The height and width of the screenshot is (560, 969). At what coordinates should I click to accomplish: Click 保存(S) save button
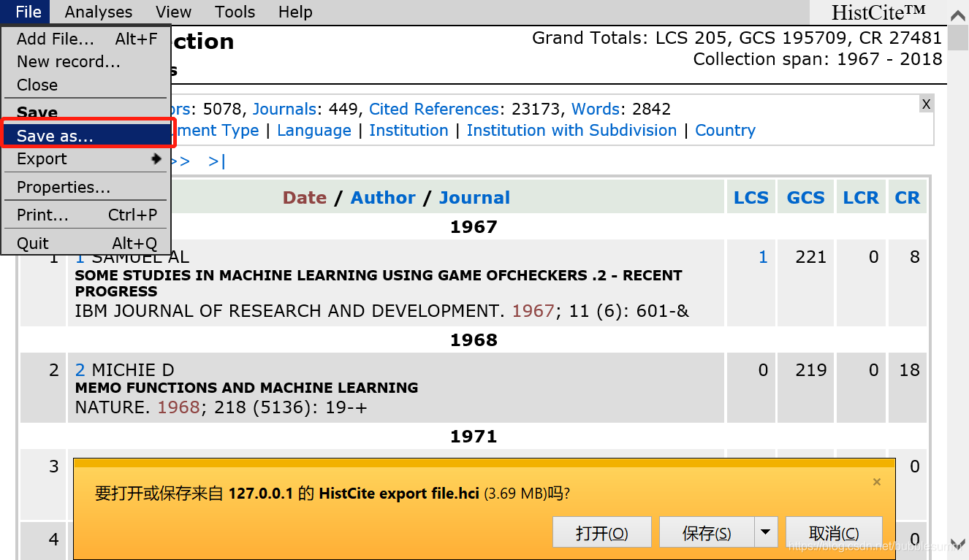coord(707,532)
